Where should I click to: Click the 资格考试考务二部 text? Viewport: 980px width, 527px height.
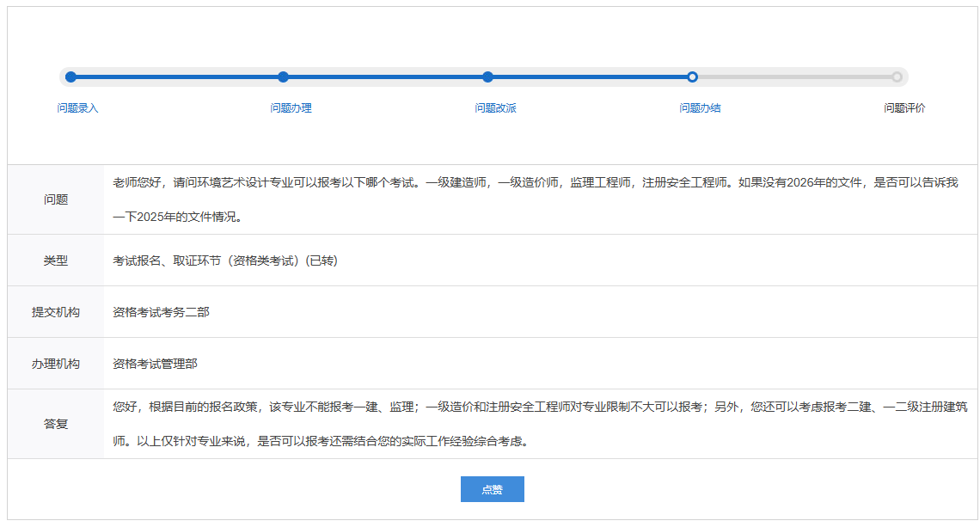pyautogui.click(x=161, y=312)
